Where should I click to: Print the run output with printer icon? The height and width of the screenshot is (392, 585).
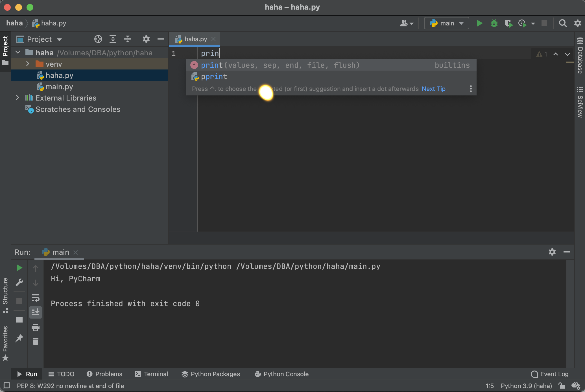36,327
